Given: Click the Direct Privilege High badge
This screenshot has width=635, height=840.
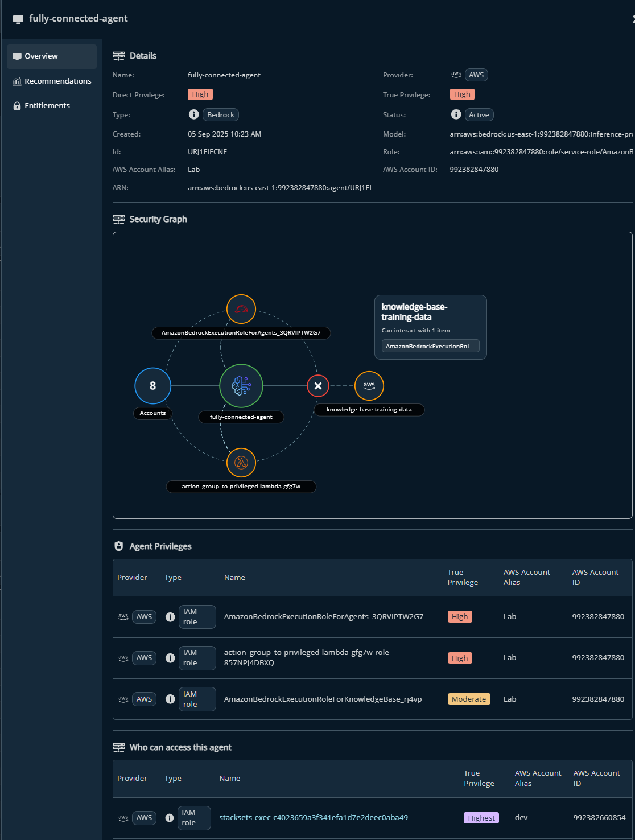Looking at the screenshot, I should point(200,94).
